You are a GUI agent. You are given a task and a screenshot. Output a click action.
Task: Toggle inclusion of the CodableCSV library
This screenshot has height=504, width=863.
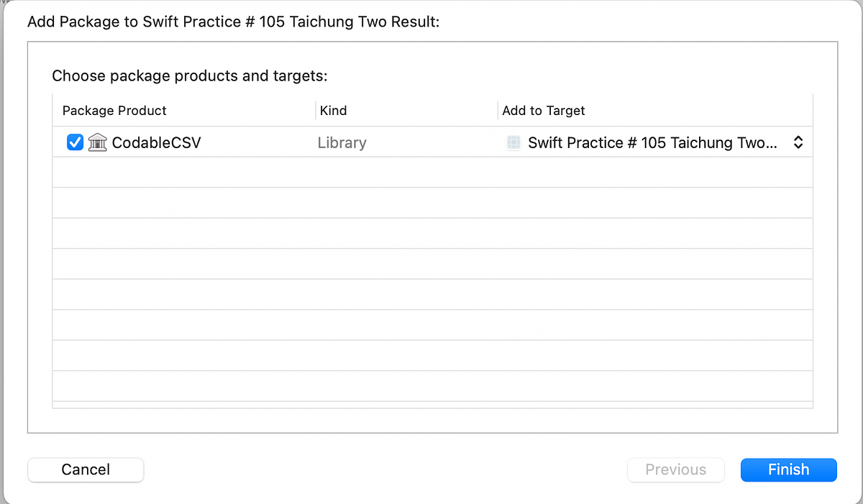[x=75, y=142]
